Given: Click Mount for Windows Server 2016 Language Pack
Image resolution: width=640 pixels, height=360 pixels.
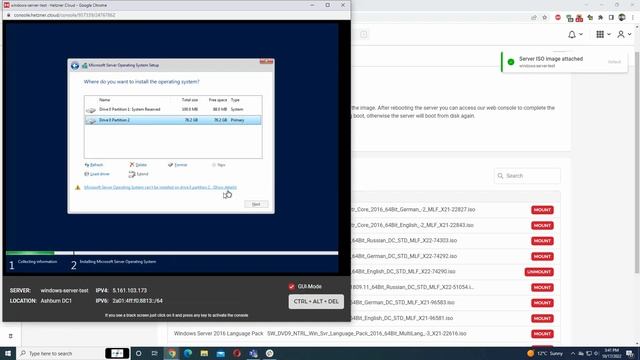Looking at the screenshot, I should click(x=542, y=334).
